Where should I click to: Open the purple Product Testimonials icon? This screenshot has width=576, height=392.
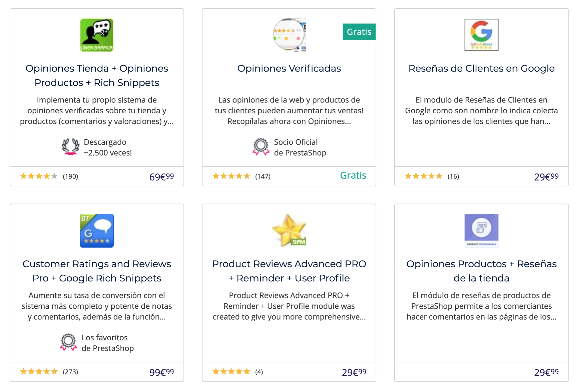tap(481, 231)
